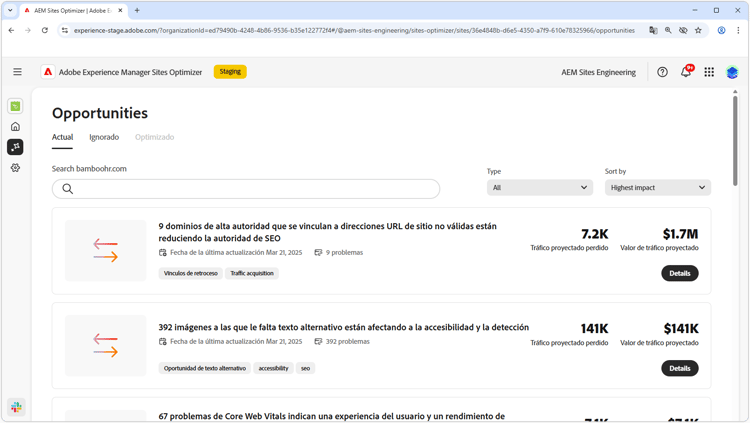
Task: Switch to the Optimizado tab
Action: click(154, 137)
